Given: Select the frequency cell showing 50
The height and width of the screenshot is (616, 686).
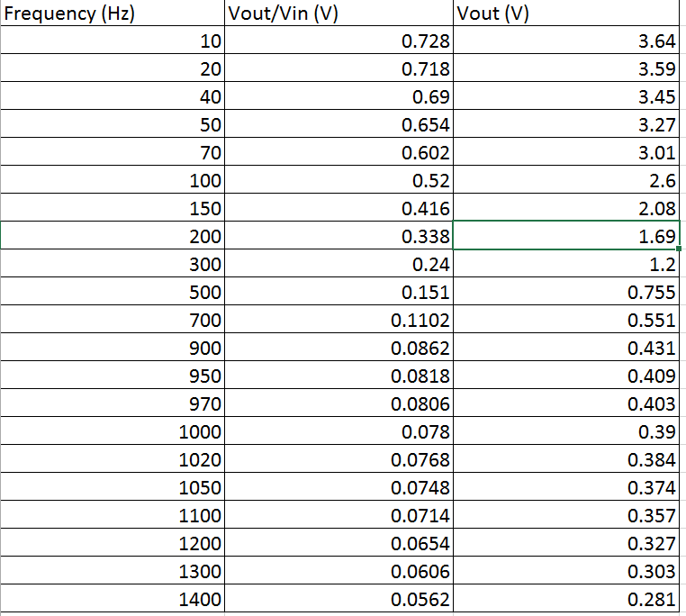Looking at the screenshot, I should (112, 124).
